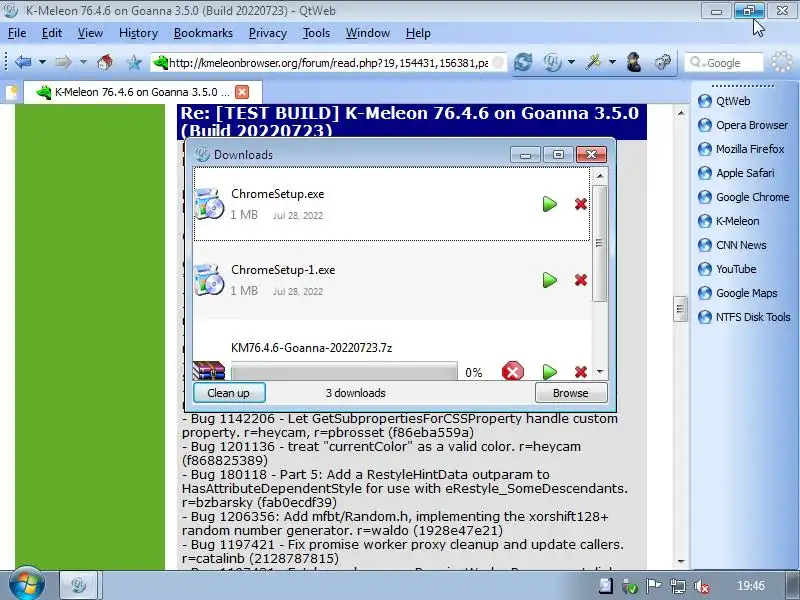Click the Downloads list scroll down arrow

[600, 372]
